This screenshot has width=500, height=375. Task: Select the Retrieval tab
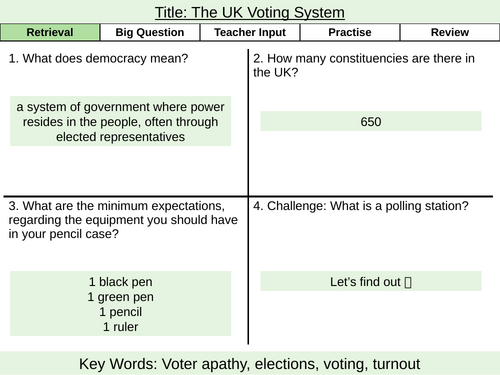pyautogui.click(x=50, y=32)
